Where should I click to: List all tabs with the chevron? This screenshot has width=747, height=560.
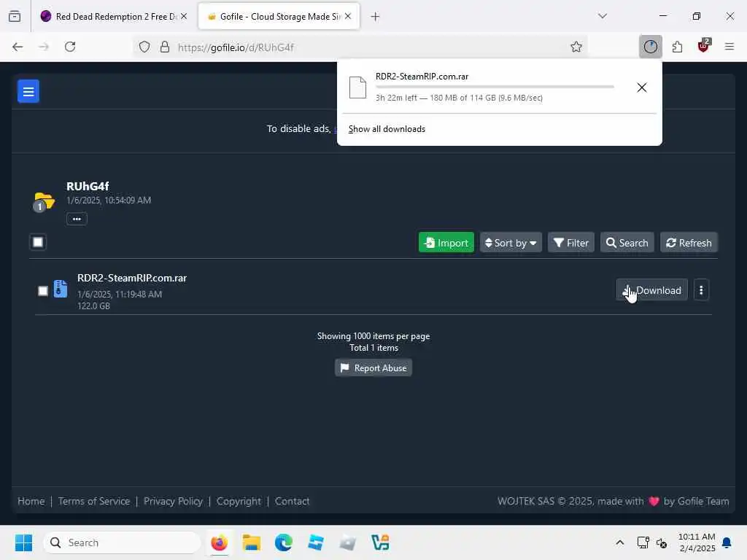[x=602, y=16]
